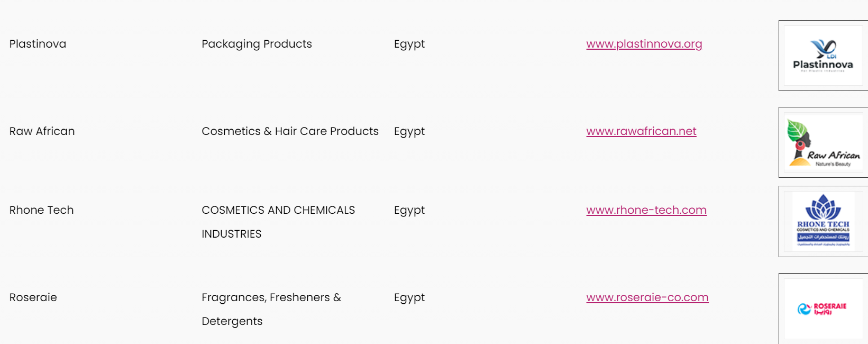The image size is (868, 344).
Task: Click the Packaging Products category text
Action: 257,44
